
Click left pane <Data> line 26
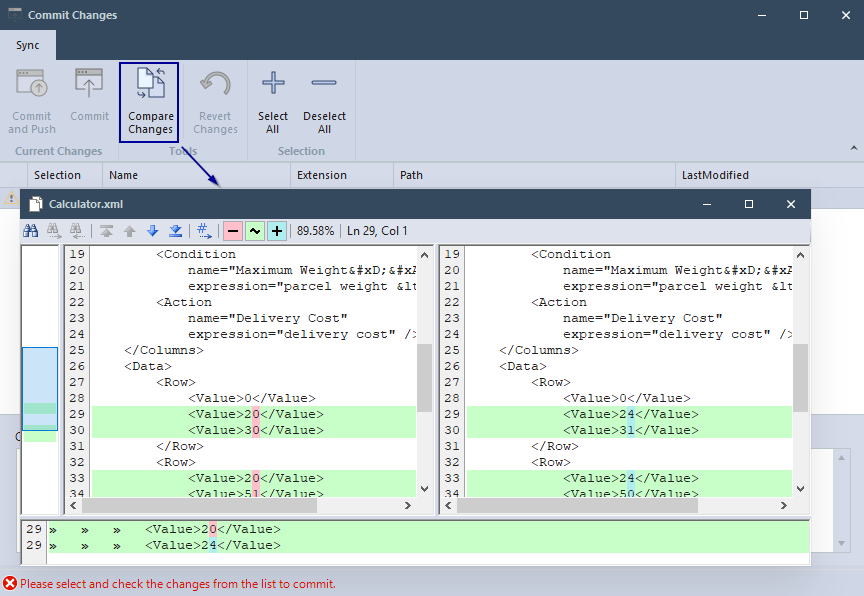coord(148,366)
